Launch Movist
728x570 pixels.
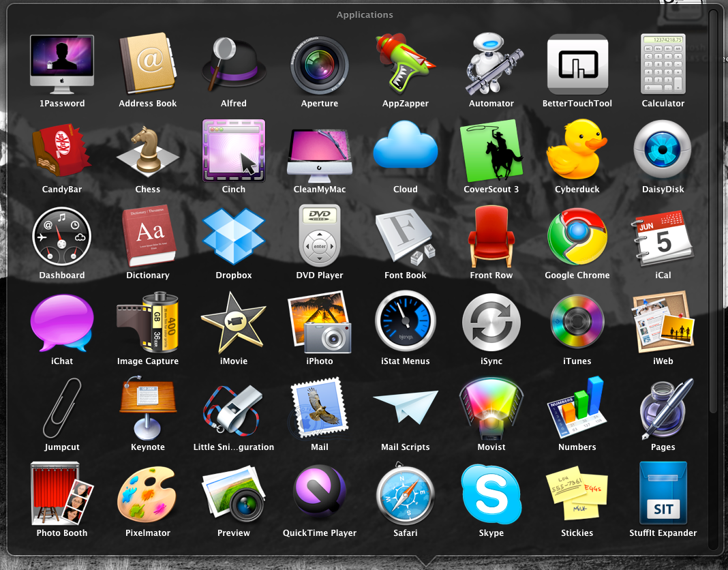(491, 408)
